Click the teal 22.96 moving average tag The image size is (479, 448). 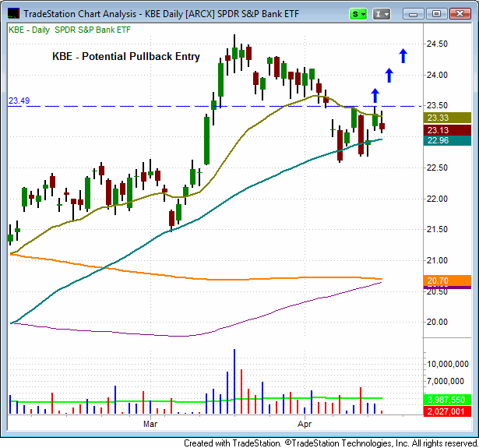[447, 140]
